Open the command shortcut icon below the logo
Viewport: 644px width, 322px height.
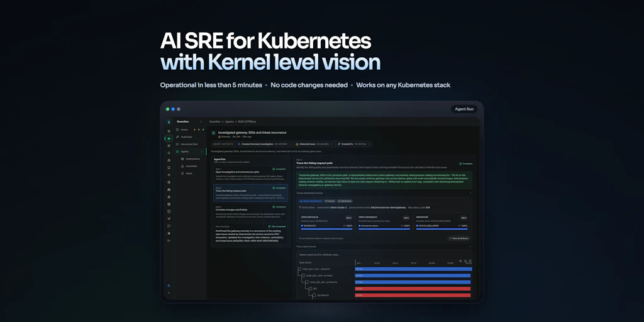tap(169, 131)
